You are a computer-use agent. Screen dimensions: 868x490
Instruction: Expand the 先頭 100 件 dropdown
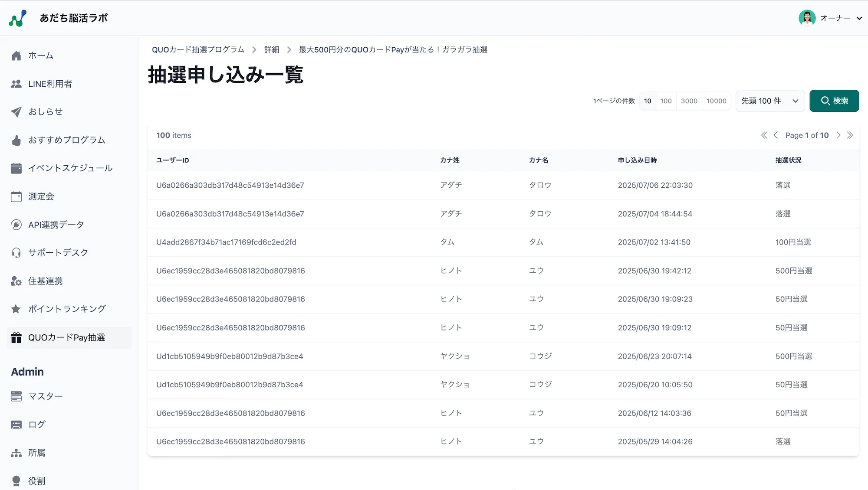point(769,101)
